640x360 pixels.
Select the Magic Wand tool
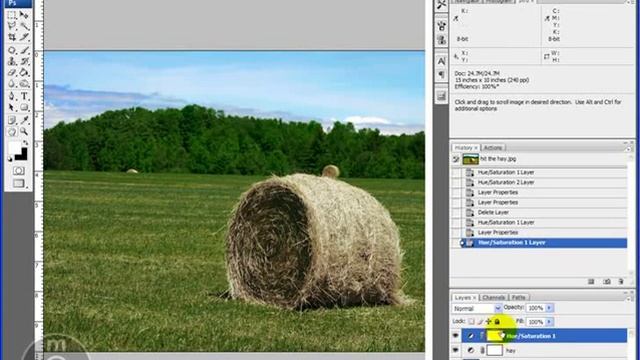click(24, 27)
